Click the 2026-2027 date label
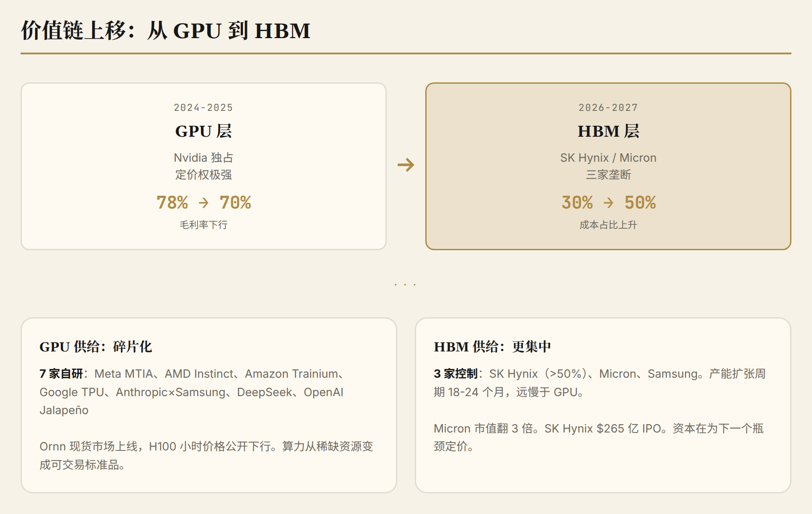The height and width of the screenshot is (514, 812). pyautogui.click(x=608, y=107)
